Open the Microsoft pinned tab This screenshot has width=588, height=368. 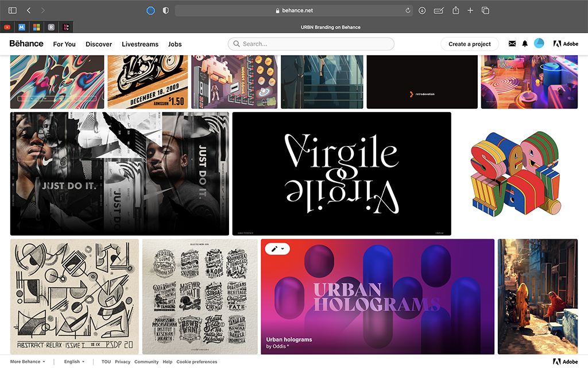click(36, 27)
